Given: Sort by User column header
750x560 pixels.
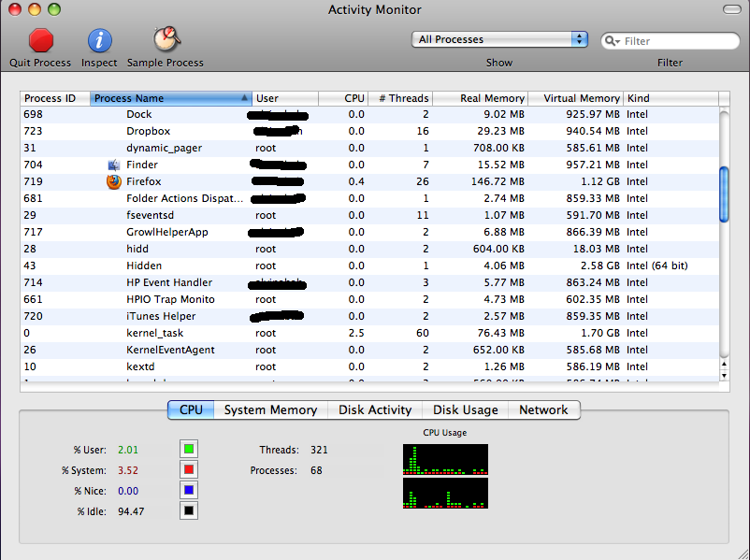Looking at the screenshot, I should pyautogui.click(x=285, y=98).
